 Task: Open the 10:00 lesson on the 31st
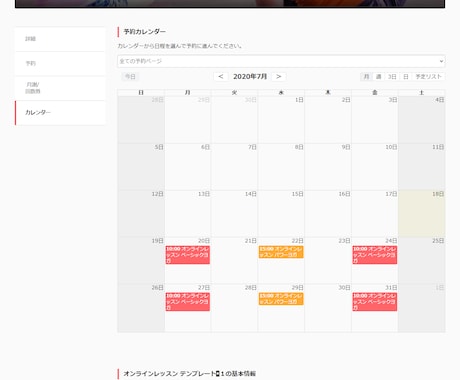375,302
